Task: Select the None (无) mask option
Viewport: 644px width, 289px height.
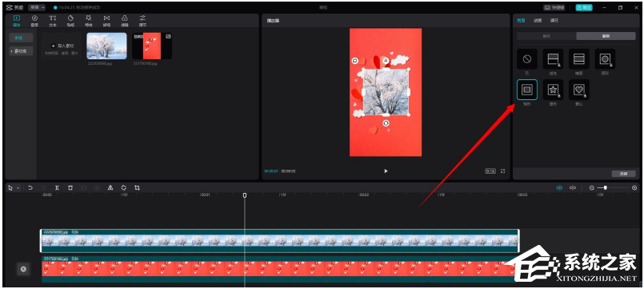Action: pos(527,59)
